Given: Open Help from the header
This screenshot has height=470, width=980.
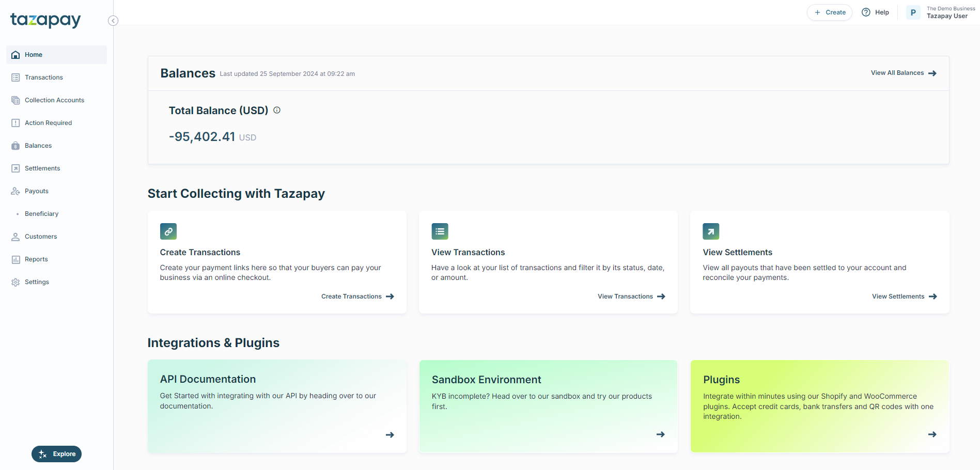Looking at the screenshot, I should (x=875, y=12).
